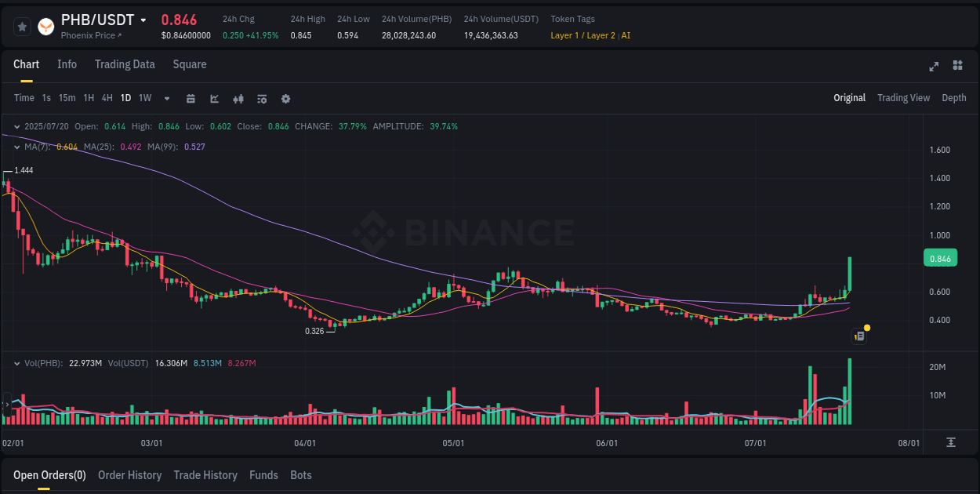Select the candlestick chart style icon
This screenshot has width=980, height=494.
[x=238, y=99]
